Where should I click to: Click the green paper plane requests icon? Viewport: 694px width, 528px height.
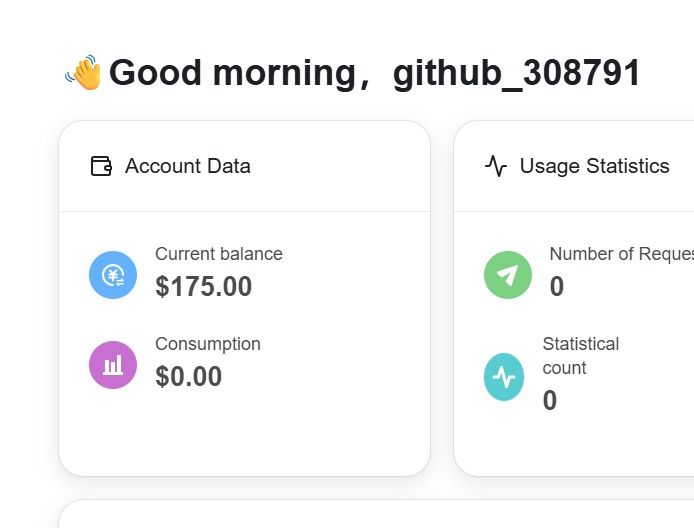tap(508, 275)
